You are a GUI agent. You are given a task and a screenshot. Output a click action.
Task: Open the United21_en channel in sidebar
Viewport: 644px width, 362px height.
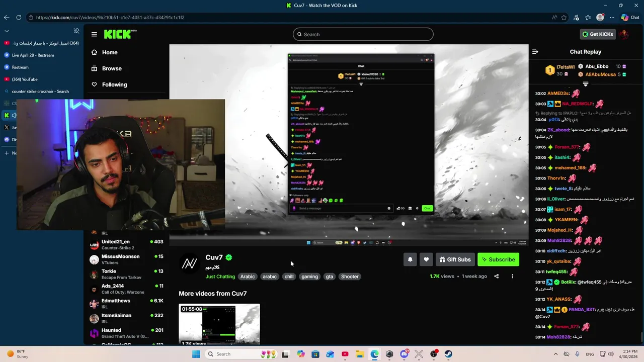click(x=126, y=245)
